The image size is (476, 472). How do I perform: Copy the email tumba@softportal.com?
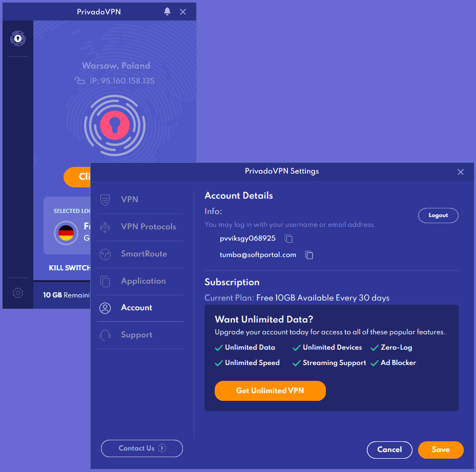point(309,255)
